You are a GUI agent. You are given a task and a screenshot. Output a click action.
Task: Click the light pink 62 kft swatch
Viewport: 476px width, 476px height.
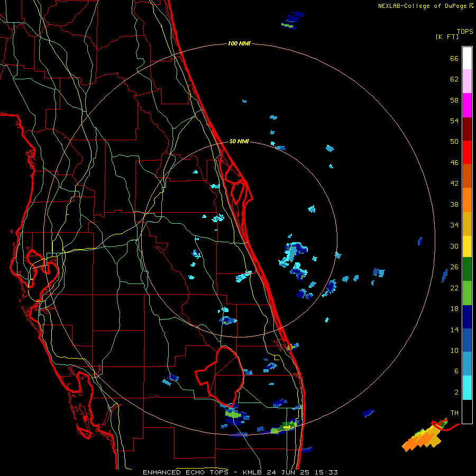[467, 81]
